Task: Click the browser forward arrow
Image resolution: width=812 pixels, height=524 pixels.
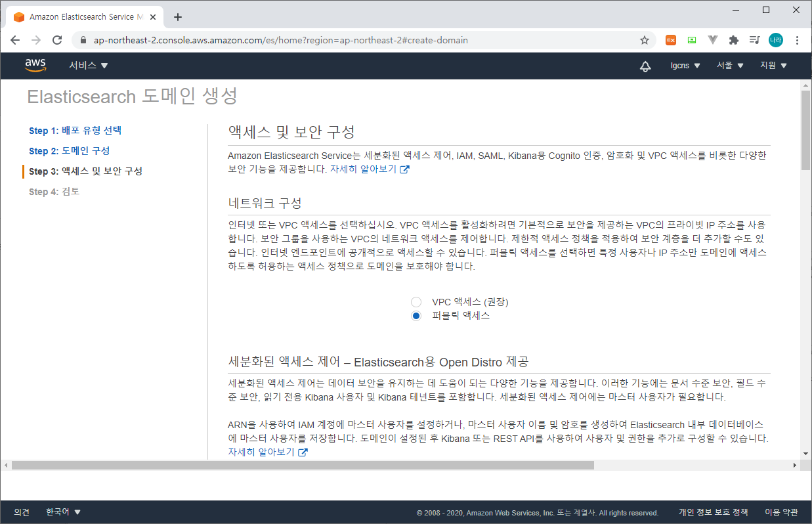Action: coord(36,40)
